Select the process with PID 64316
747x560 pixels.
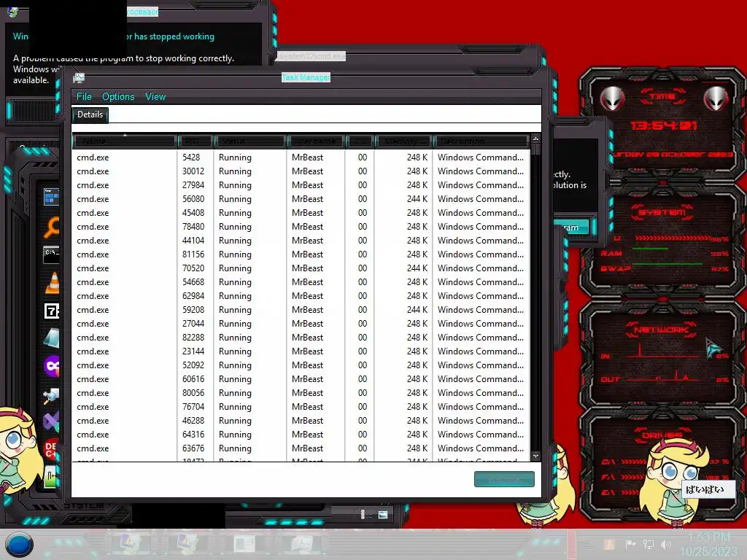coord(301,435)
